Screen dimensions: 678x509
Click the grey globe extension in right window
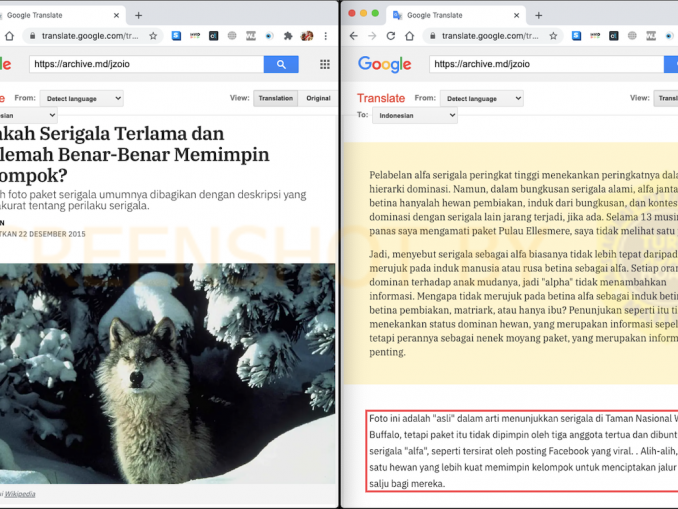(632, 36)
